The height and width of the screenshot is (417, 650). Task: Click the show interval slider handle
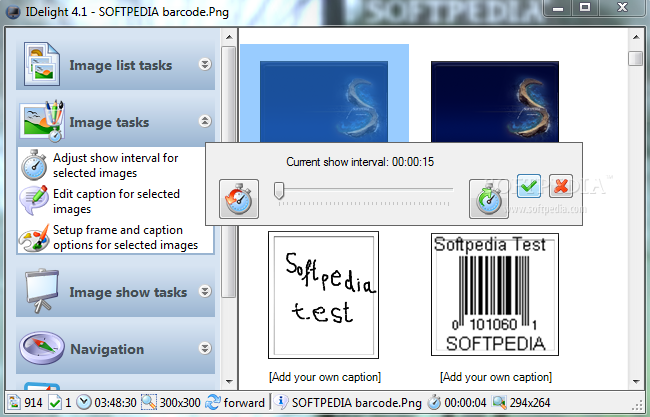coord(279,190)
